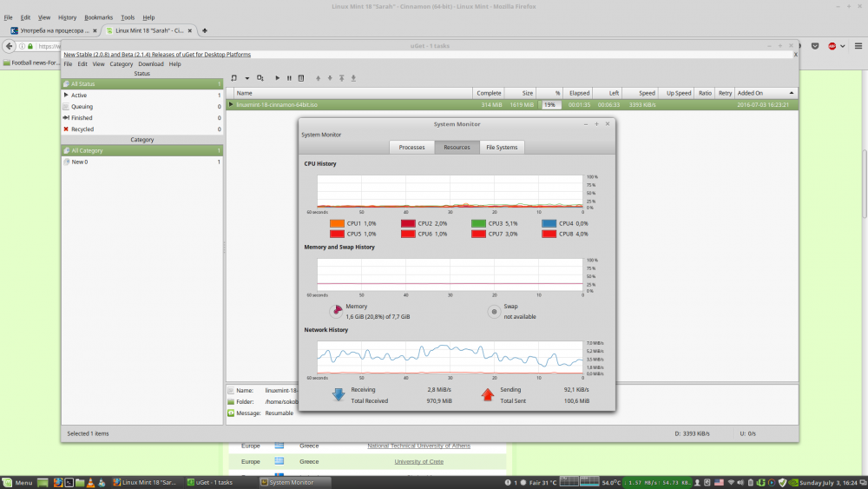Switch to the Processes tab
This screenshot has height=489, width=868.
[x=411, y=148]
